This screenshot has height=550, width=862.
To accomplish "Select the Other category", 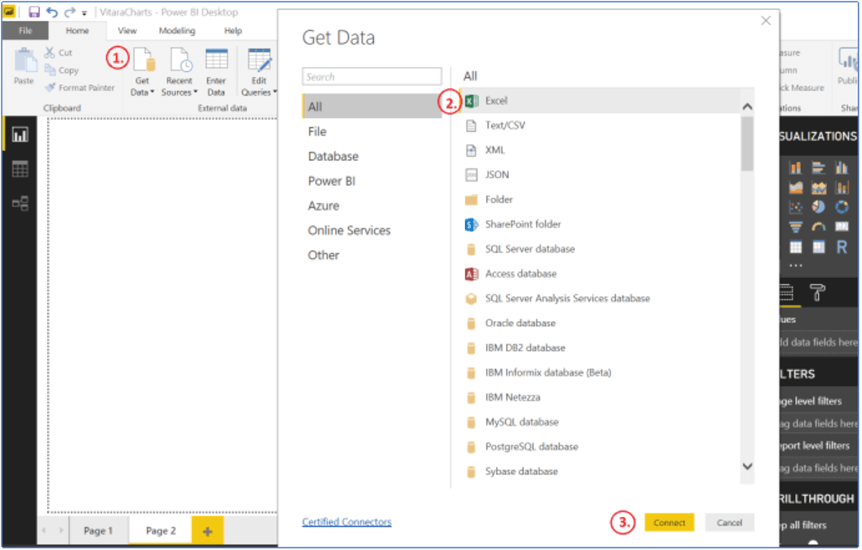I will [323, 255].
